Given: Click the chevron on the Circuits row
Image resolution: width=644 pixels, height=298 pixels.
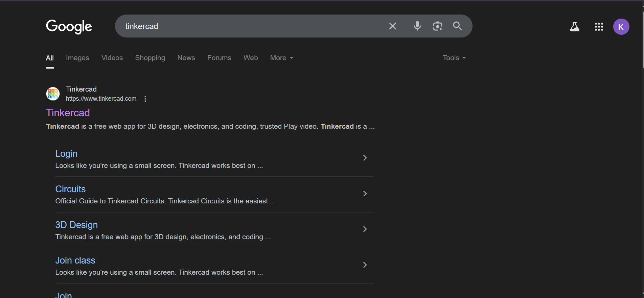Looking at the screenshot, I should click(365, 194).
